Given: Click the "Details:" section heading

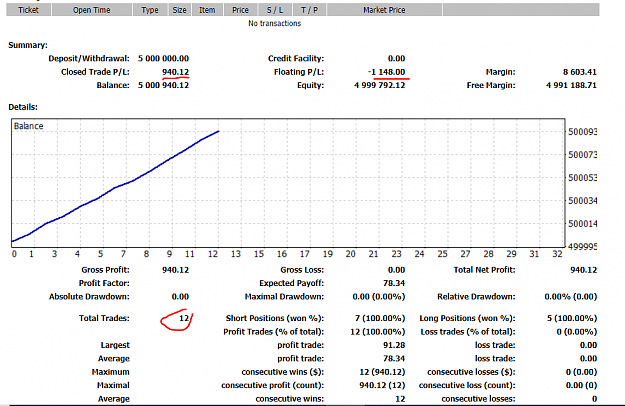Looking at the screenshot, I should [23, 107].
